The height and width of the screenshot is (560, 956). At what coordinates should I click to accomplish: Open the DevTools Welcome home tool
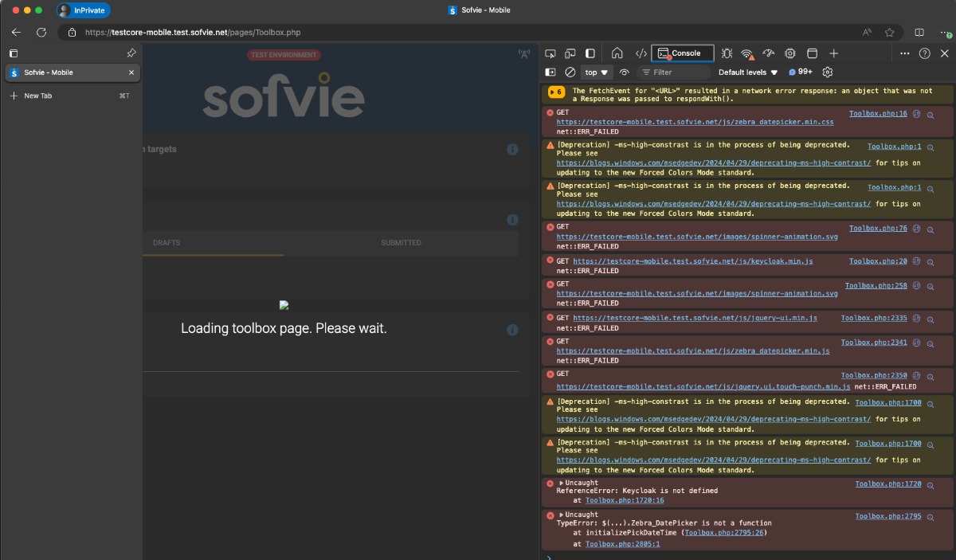[617, 53]
